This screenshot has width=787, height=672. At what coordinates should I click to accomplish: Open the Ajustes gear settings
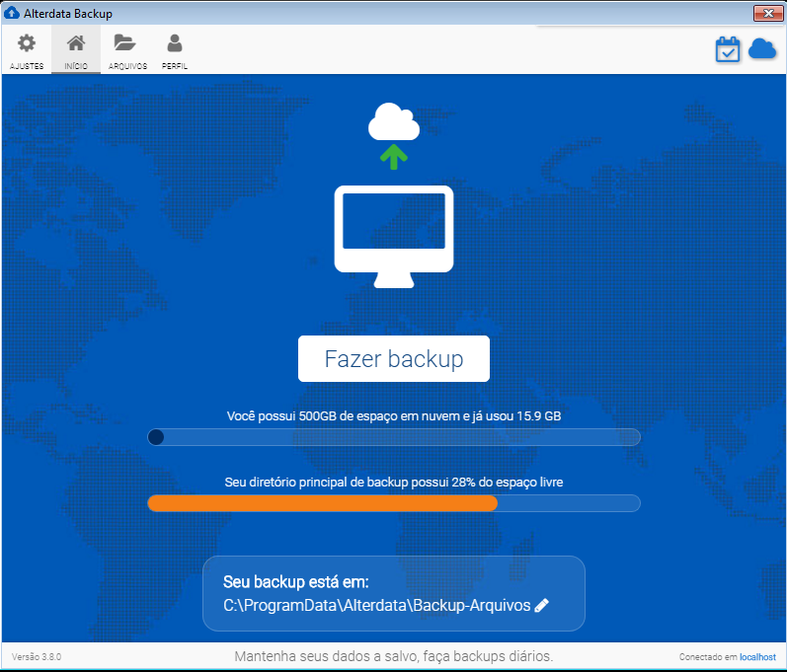pyautogui.click(x=27, y=50)
